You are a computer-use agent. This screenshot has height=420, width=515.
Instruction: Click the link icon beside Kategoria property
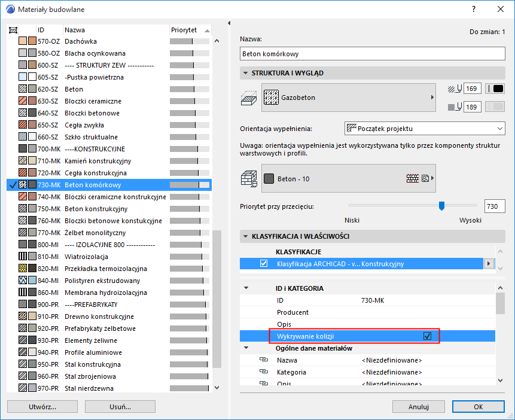(264, 372)
